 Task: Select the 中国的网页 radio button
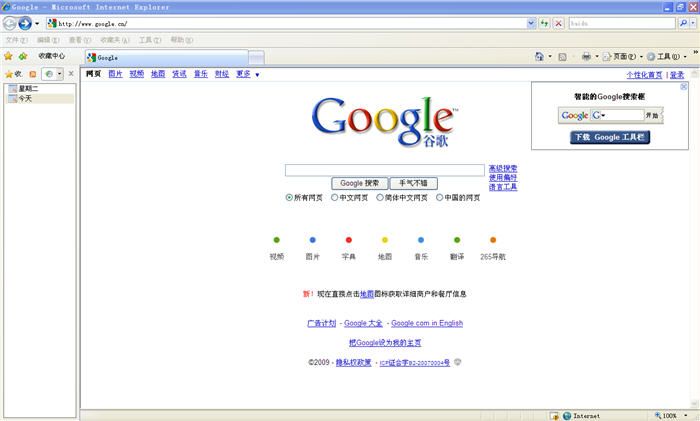click(440, 197)
